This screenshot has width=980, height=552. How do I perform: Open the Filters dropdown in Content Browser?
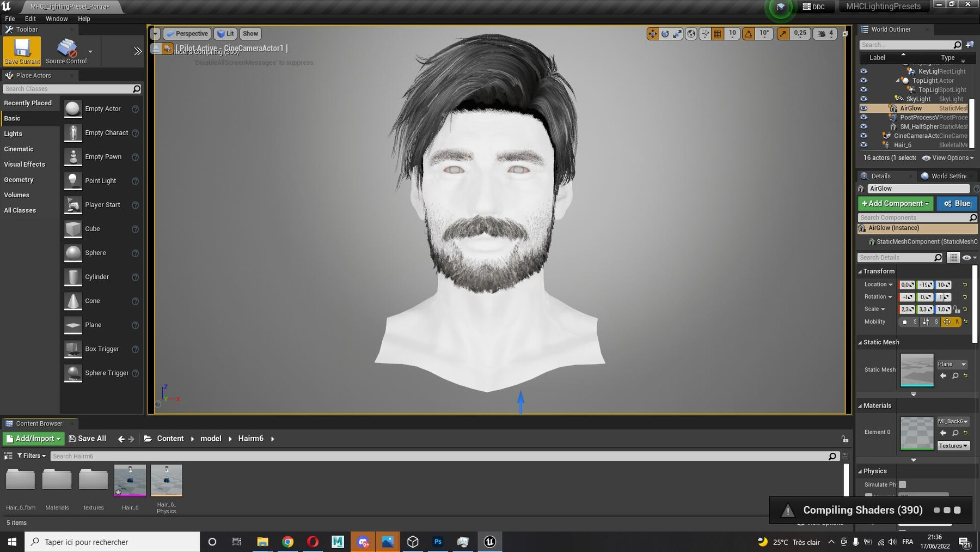click(32, 456)
